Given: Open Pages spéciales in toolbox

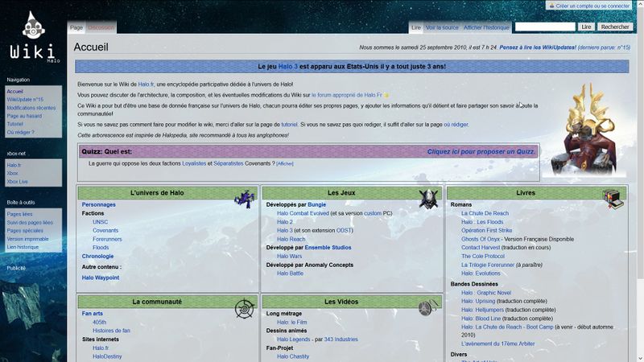Looking at the screenshot, I should click(x=25, y=231).
